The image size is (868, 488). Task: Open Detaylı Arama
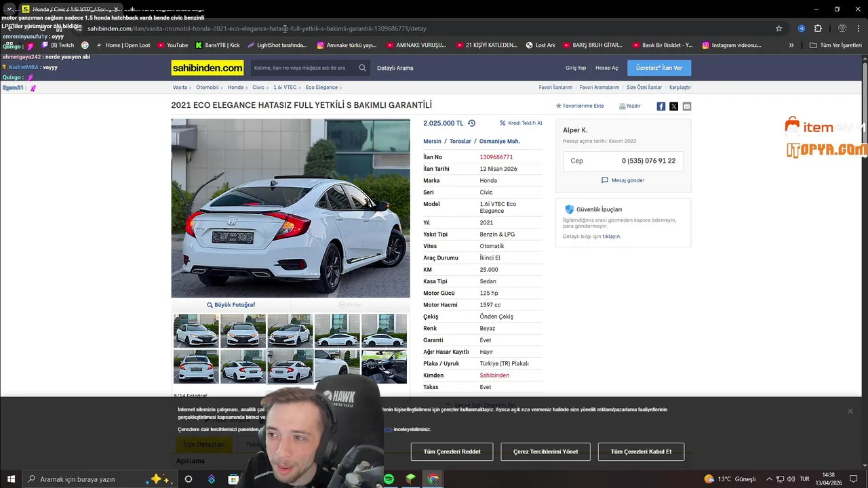coord(395,68)
